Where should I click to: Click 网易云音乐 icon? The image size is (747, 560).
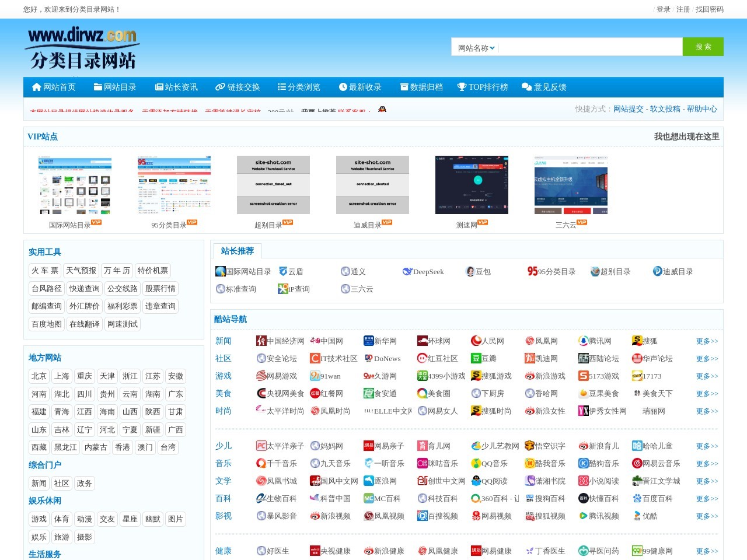coord(637,463)
